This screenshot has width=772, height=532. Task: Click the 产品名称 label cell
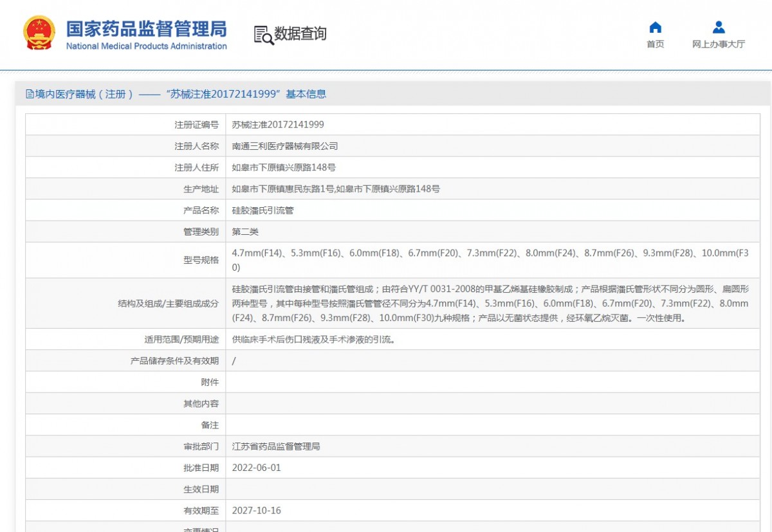click(125, 210)
